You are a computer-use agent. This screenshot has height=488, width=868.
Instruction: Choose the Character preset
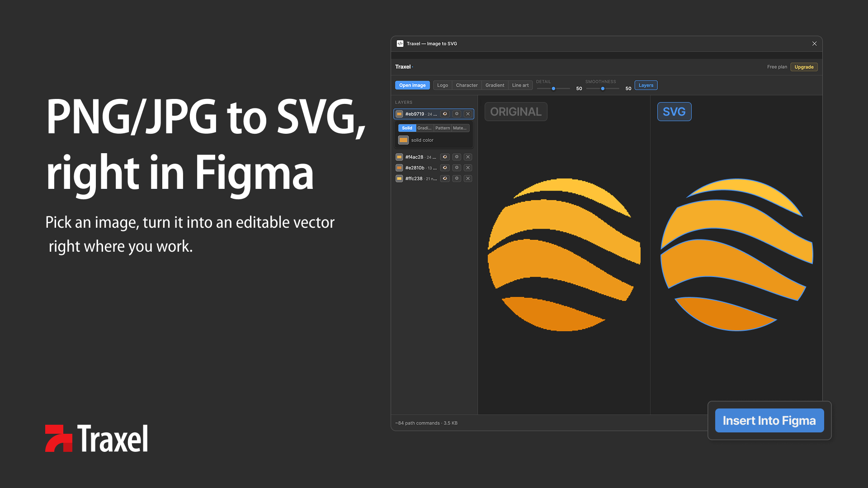point(467,85)
